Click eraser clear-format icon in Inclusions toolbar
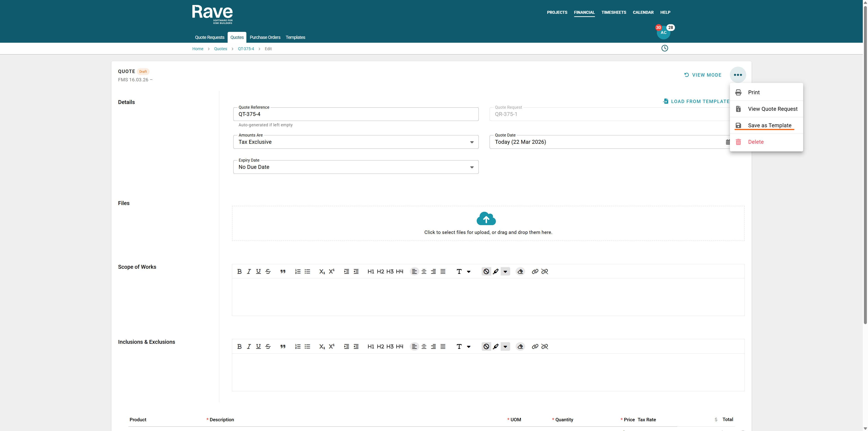The image size is (868, 431). (520, 346)
